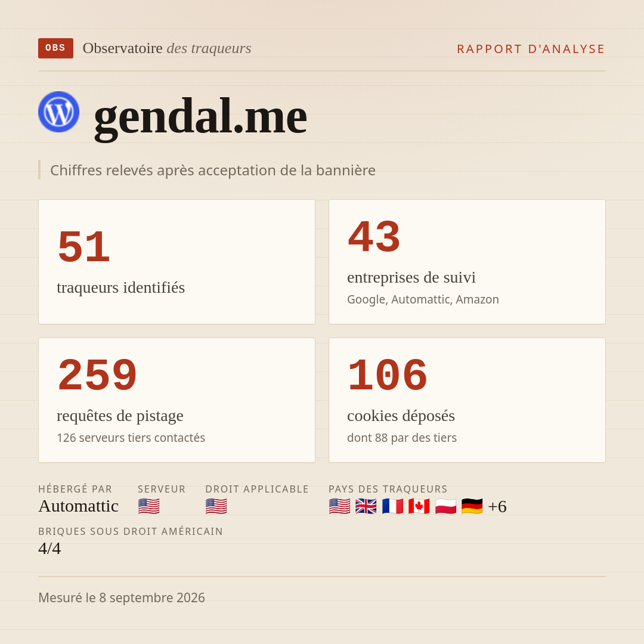Expand the +6 additional countries indicator
The height and width of the screenshot is (644, 644).
click(x=497, y=506)
